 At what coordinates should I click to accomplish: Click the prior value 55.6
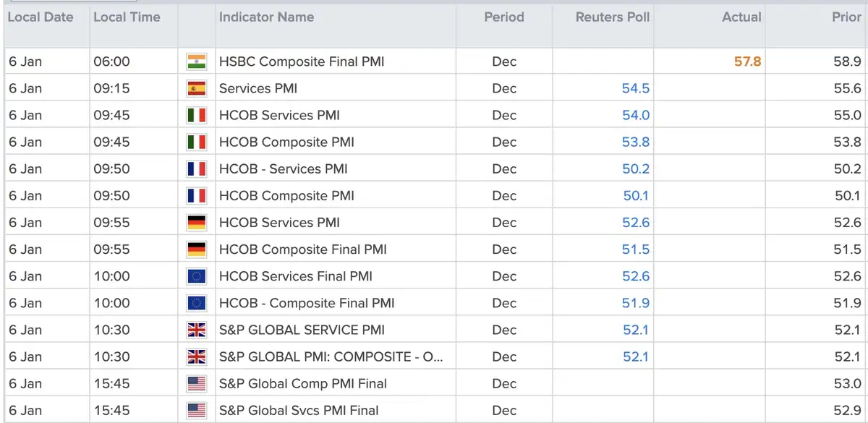coord(847,88)
